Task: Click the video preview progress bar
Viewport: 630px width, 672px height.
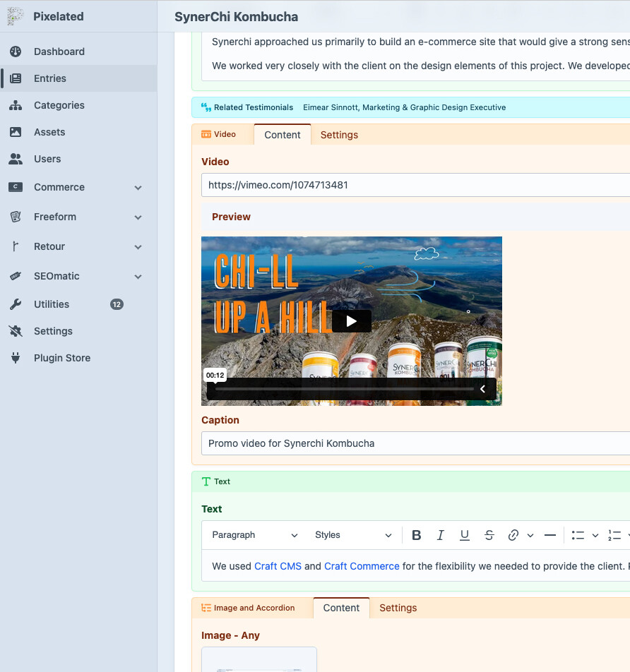Action: click(x=345, y=389)
